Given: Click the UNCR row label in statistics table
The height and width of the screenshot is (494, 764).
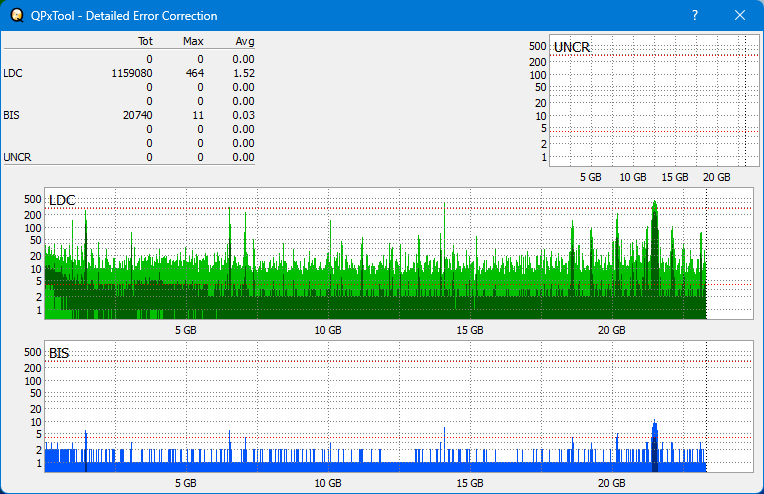Looking at the screenshot, I should (x=17, y=157).
